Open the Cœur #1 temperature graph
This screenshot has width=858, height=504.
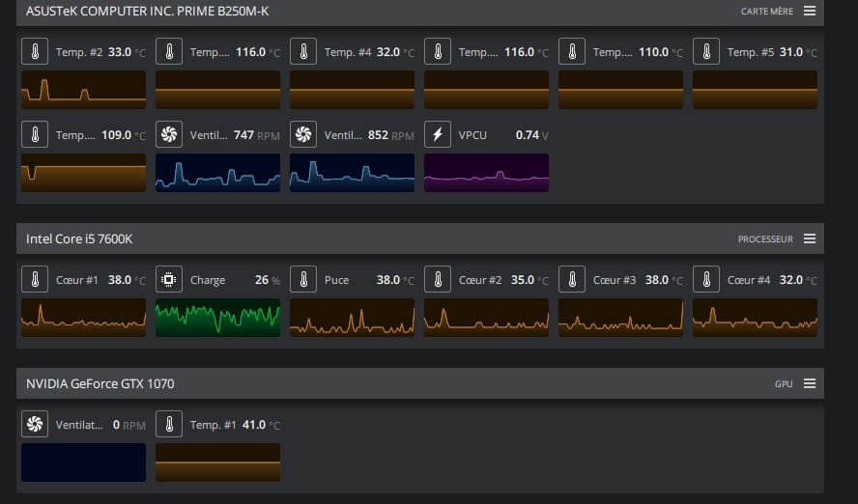tap(84, 318)
